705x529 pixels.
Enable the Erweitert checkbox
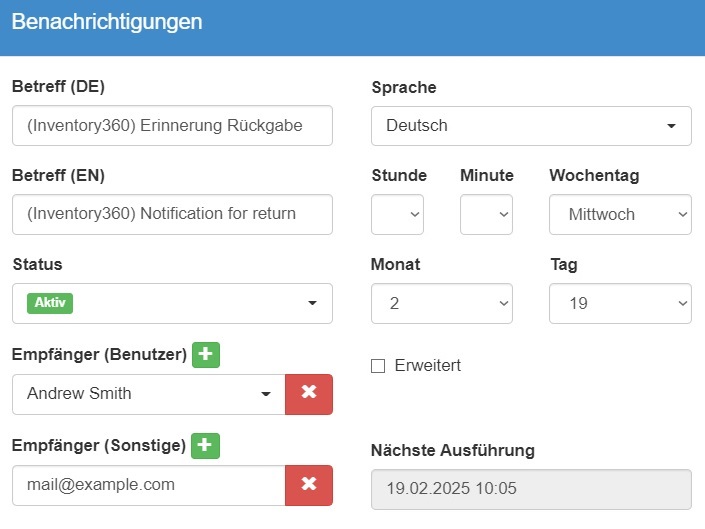click(378, 366)
